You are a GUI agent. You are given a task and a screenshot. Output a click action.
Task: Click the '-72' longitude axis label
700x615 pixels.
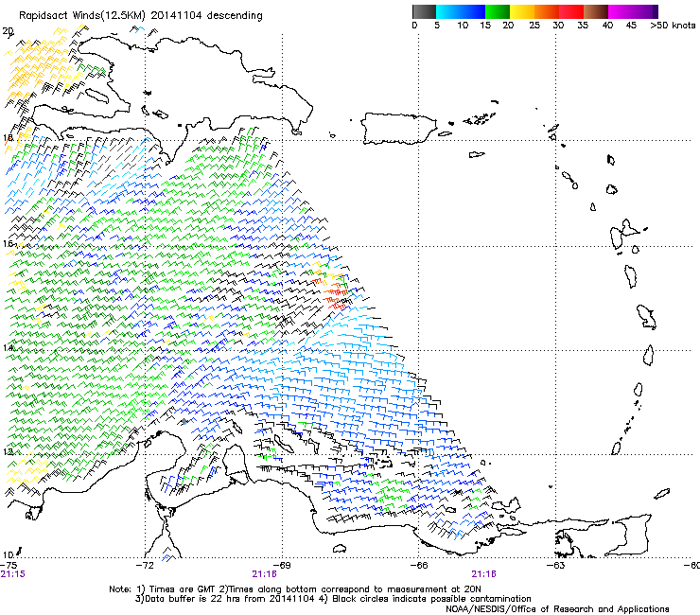click(x=145, y=565)
